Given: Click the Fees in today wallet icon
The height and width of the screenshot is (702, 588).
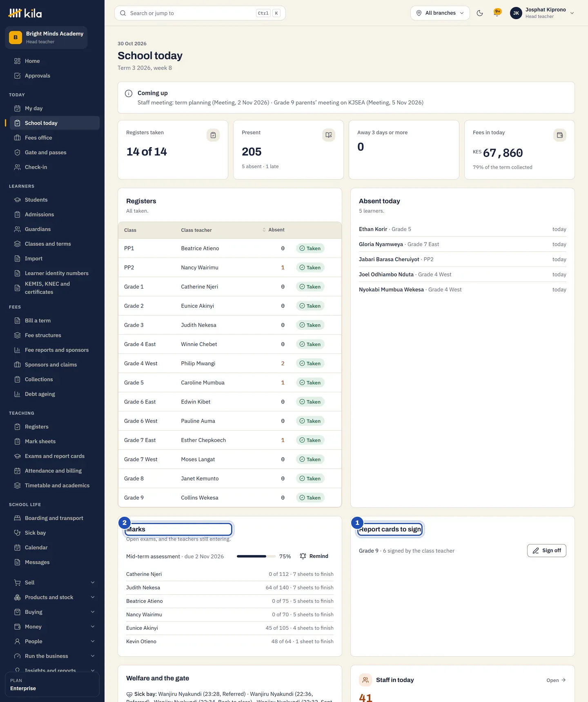Looking at the screenshot, I should 560,135.
